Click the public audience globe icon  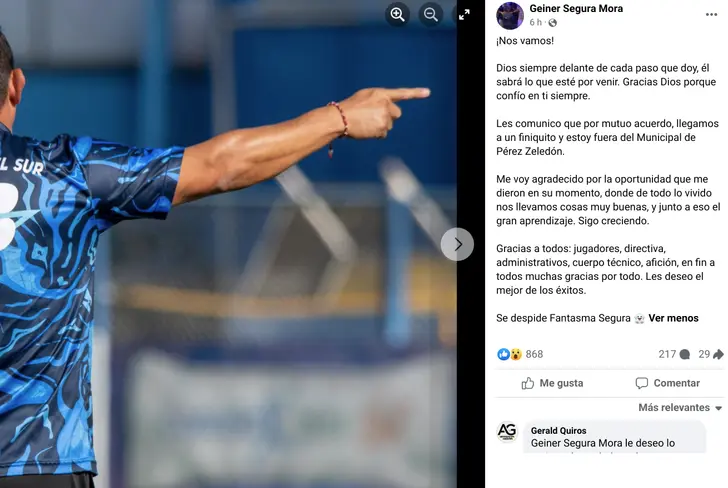click(552, 23)
